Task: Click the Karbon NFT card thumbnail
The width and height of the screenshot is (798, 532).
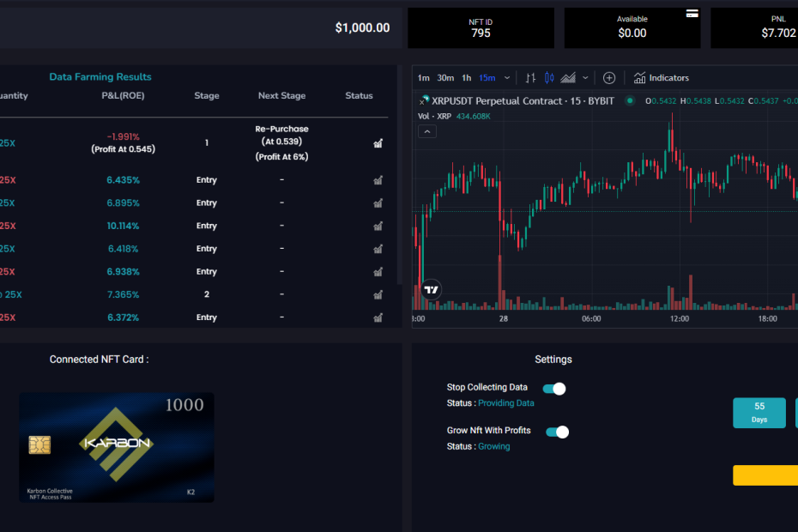Action: pyautogui.click(x=116, y=447)
